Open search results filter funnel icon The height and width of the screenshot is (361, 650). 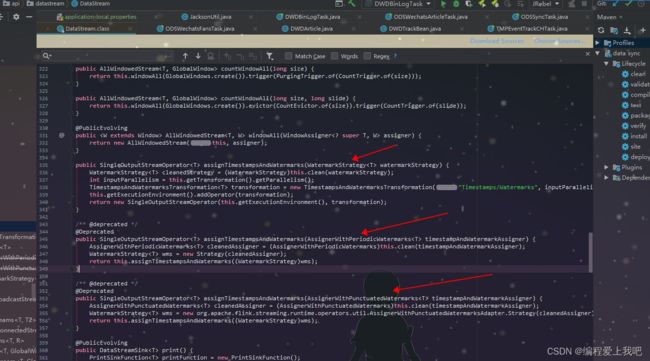click(x=269, y=56)
